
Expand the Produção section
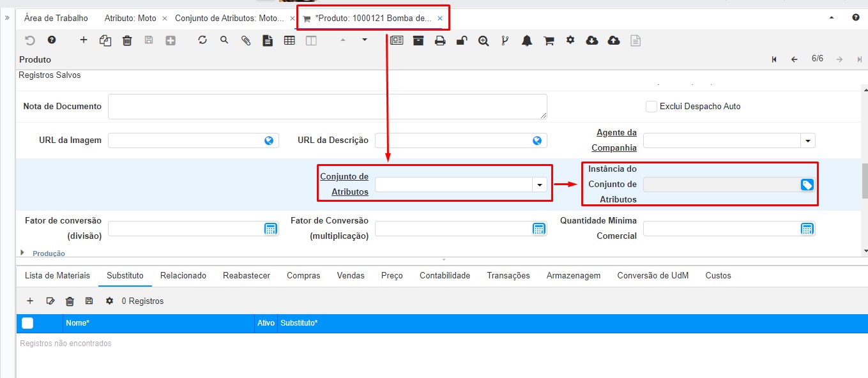[x=24, y=253]
